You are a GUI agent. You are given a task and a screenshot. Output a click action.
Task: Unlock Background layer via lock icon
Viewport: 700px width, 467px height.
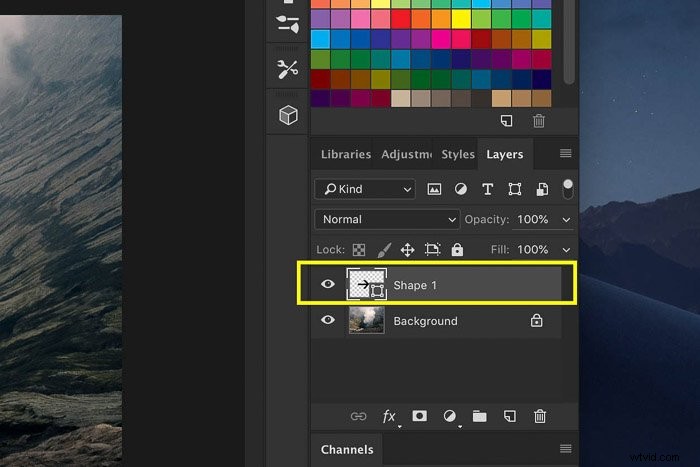pyautogui.click(x=537, y=320)
